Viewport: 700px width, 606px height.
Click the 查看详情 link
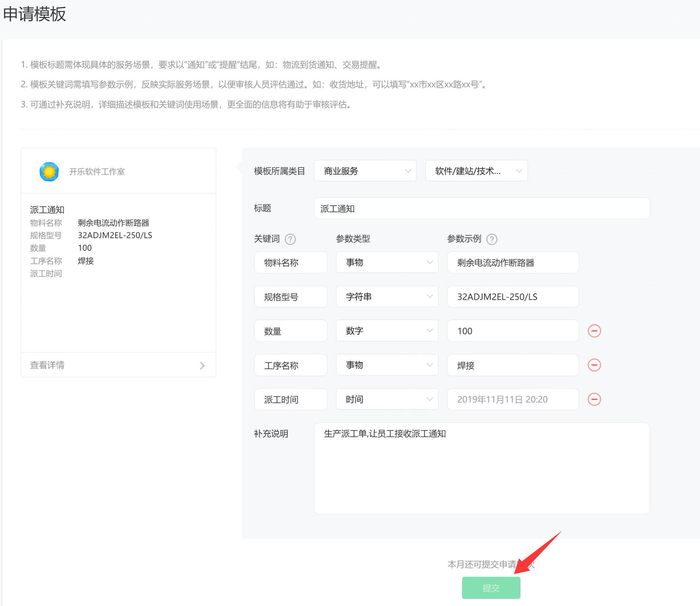point(48,365)
